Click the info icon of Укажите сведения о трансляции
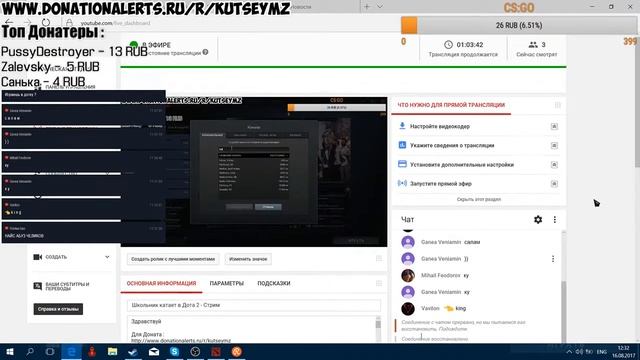Image resolution: width=640 pixels, height=360 pixels. point(402,145)
